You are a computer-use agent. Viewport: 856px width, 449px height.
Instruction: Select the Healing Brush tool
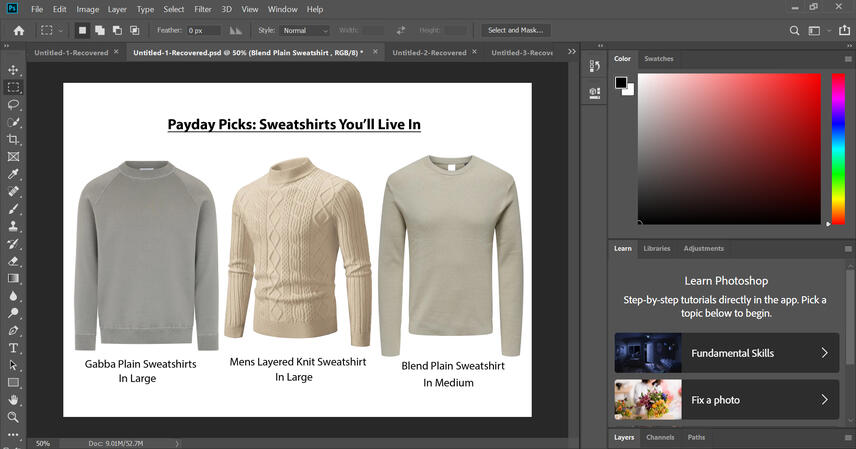13,191
